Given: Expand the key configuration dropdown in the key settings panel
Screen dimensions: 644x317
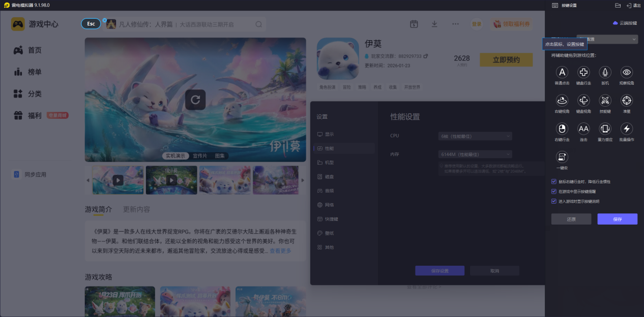Looking at the screenshot, I should point(607,39).
